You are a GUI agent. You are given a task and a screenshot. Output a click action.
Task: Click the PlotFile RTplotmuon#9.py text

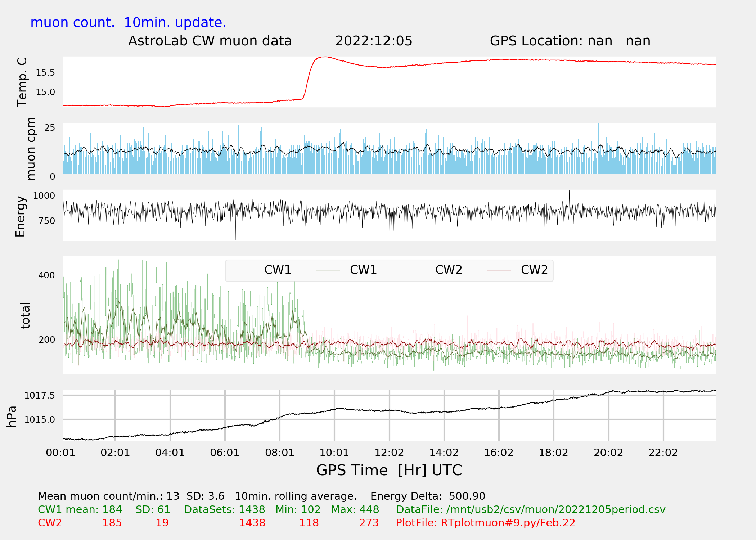point(485,523)
